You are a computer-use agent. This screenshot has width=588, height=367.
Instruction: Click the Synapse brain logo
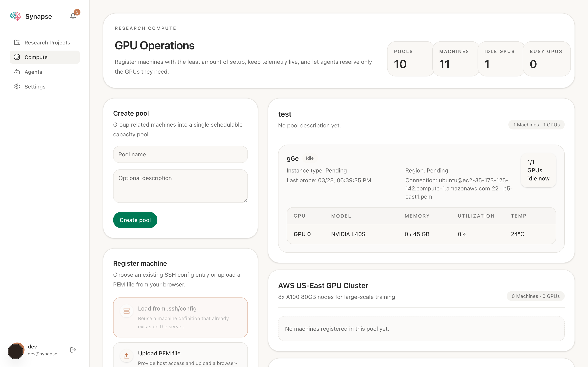coord(15,16)
